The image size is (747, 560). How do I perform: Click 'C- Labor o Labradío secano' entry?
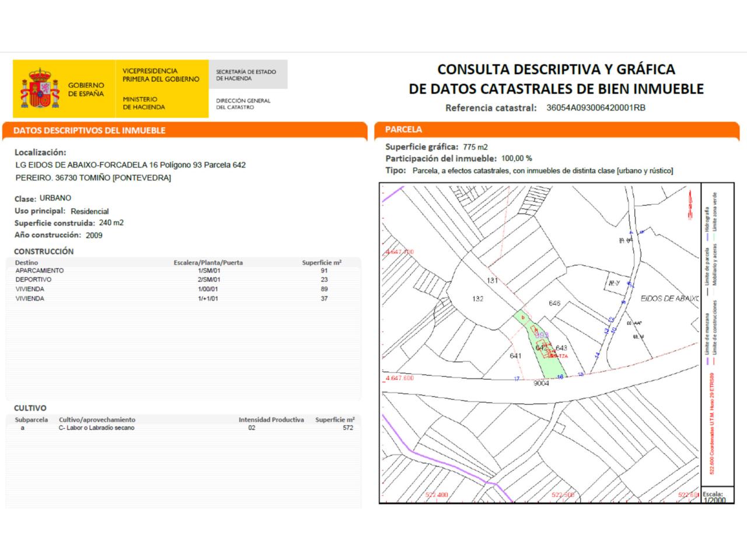coord(96,428)
